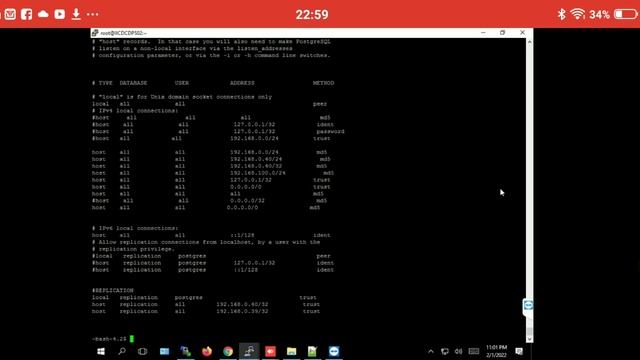Click the 'METHOD' column header text
Viewport: 640px width, 360px height.
323,83
